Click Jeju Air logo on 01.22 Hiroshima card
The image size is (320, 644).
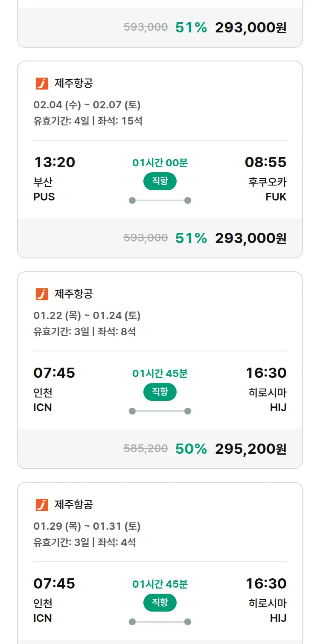pyautogui.click(x=42, y=294)
